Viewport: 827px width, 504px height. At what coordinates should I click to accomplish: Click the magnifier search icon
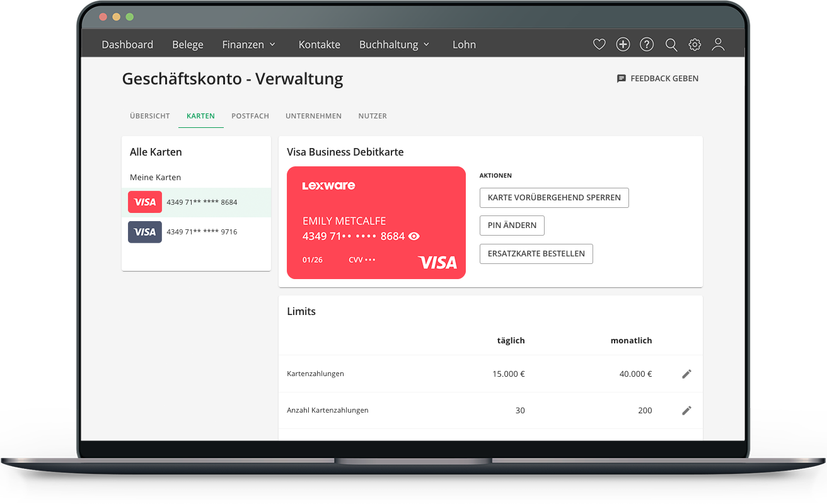(x=671, y=45)
